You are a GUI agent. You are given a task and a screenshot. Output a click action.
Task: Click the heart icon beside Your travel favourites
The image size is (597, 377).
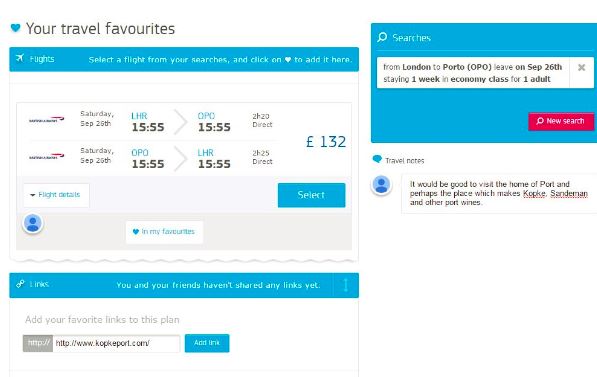pyautogui.click(x=15, y=28)
